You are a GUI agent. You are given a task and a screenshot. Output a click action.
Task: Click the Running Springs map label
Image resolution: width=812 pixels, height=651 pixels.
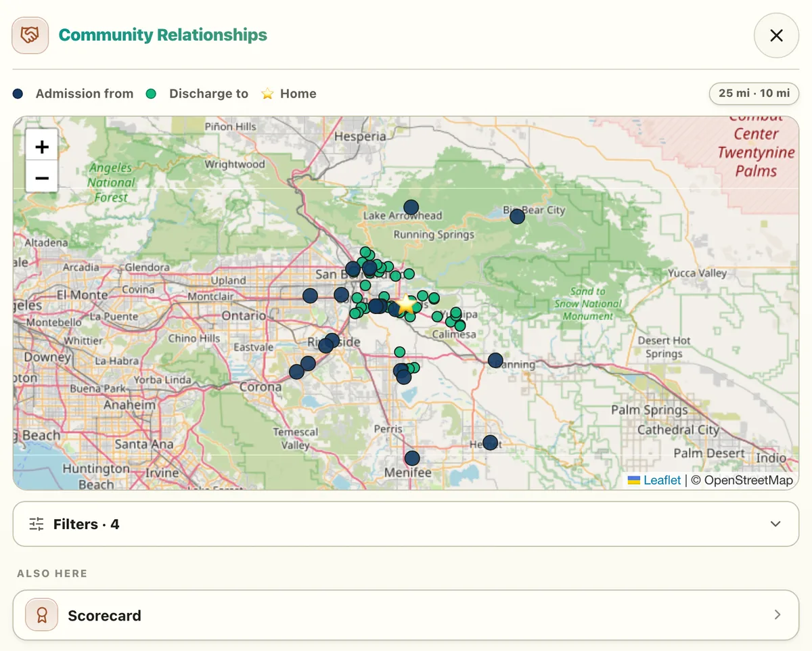pyautogui.click(x=434, y=235)
